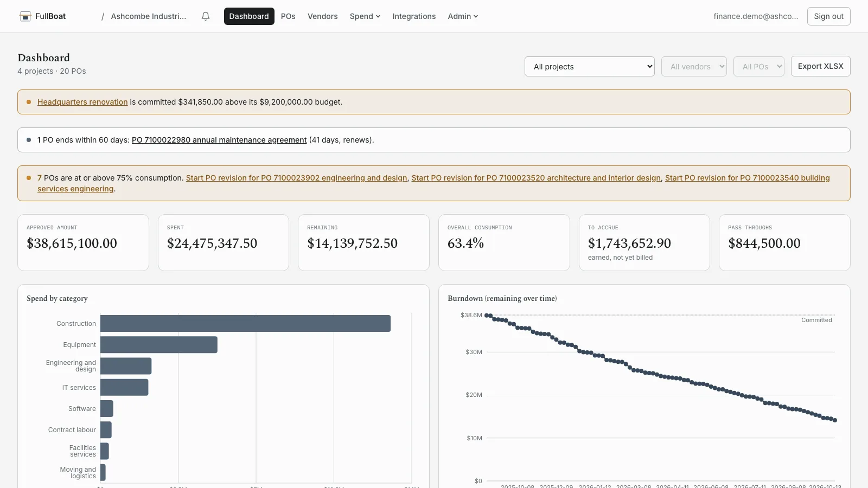Image resolution: width=868 pixels, height=488 pixels.
Task: Click the Contract labour spend bar
Action: 106,430
